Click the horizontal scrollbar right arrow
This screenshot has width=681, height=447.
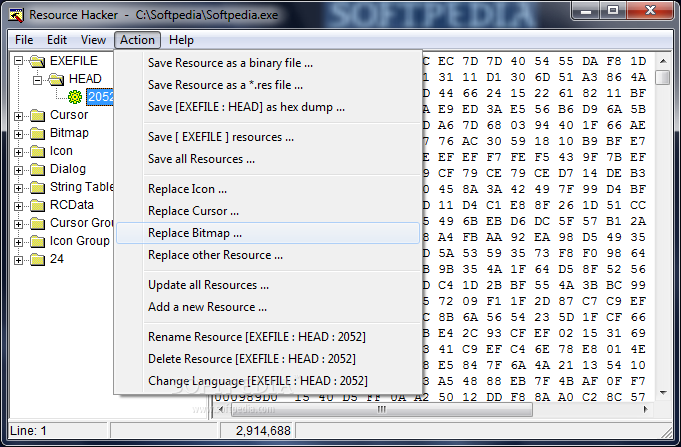point(646,409)
